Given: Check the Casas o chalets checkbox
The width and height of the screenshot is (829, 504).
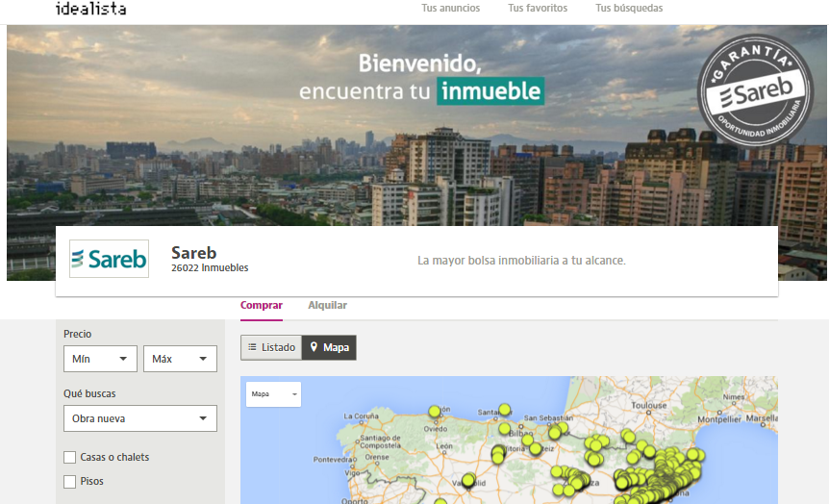Looking at the screenshot, I should [70, 458].
